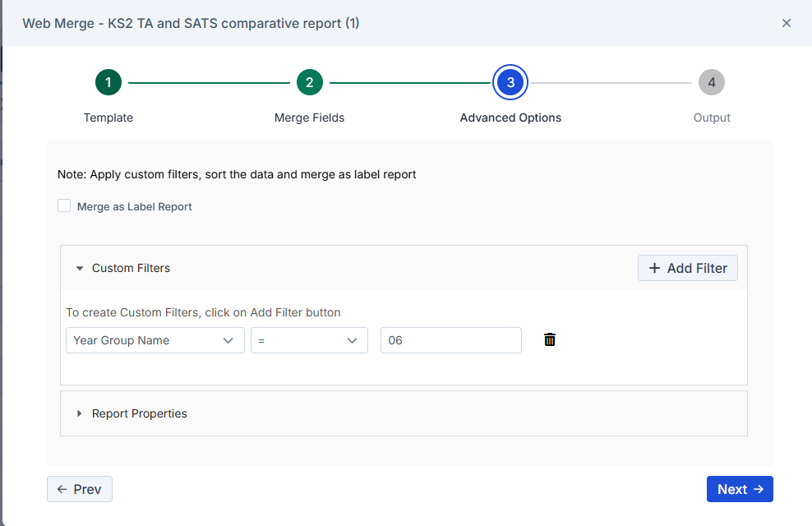
Task: Select the Template step label
Action: 108,118
